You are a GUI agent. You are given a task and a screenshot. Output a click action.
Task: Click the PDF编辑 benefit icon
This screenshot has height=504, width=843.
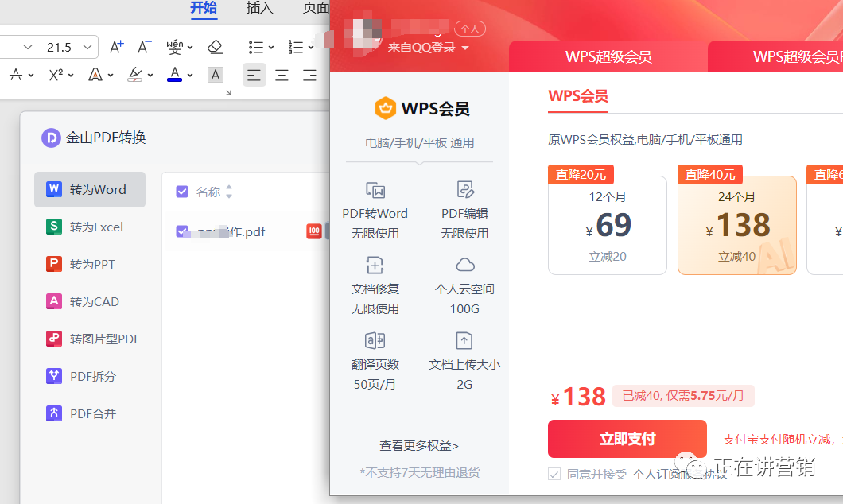pos(465,189)
